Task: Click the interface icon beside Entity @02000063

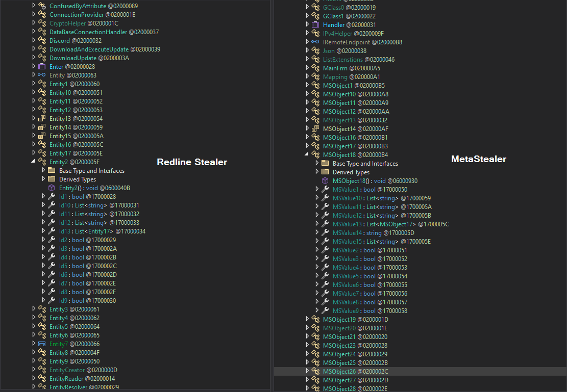Action: 42,75
